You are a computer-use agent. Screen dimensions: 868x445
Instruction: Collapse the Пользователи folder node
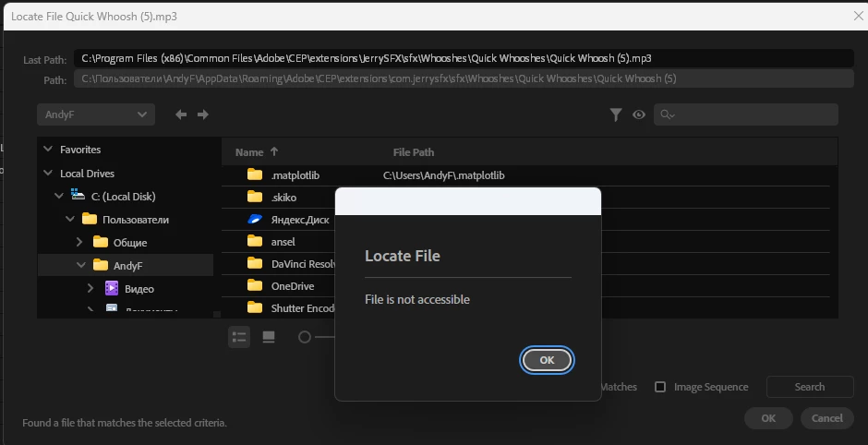click(x=70, y=219)
